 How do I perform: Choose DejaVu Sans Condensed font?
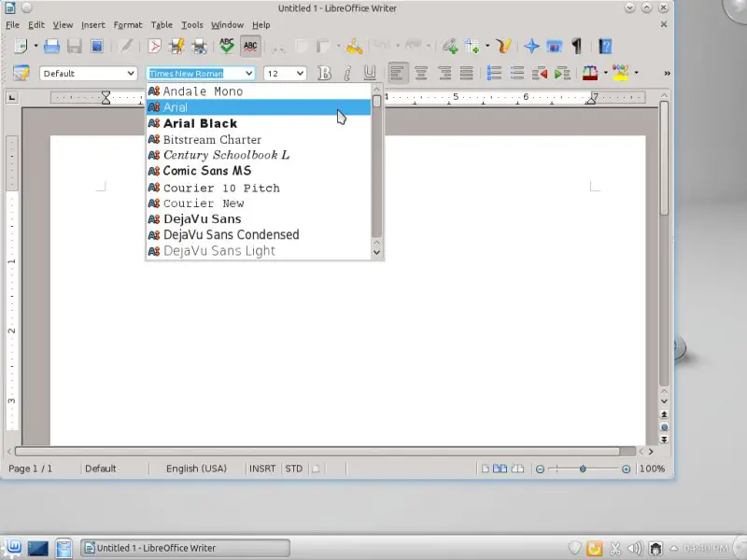click(259, 235)
